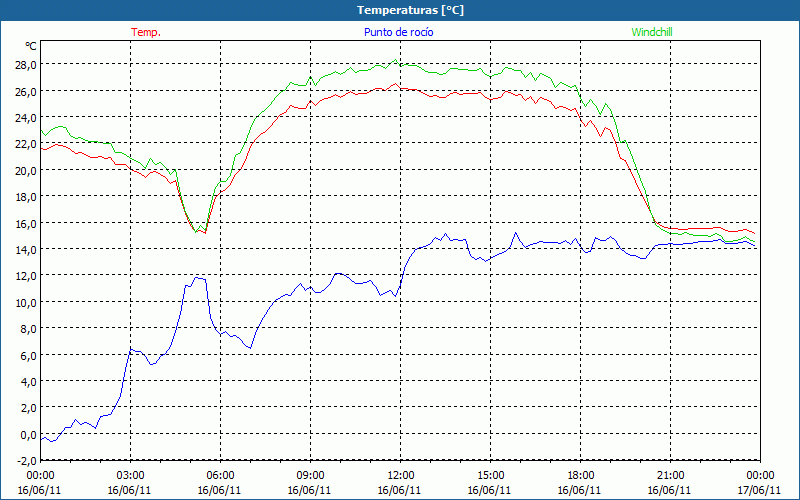
Task: Click the red temperature minimum near 05:30
Action: point(205,233)
